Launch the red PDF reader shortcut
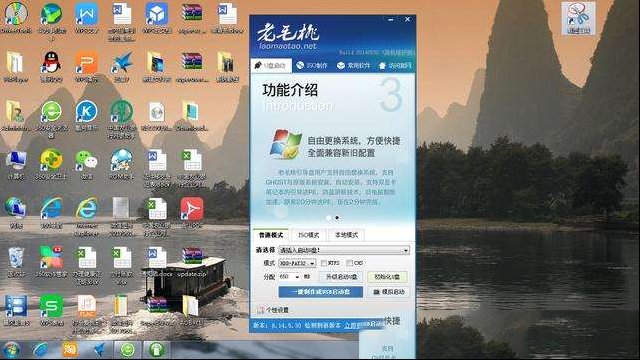Screen dimensions: 640x360 pos(192,212)
